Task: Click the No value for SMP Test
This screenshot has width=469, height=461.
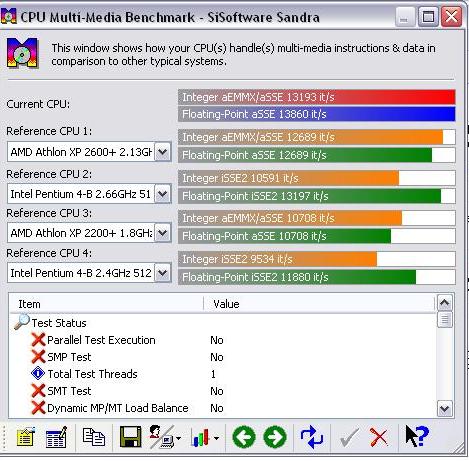Action: coord(217,357)
